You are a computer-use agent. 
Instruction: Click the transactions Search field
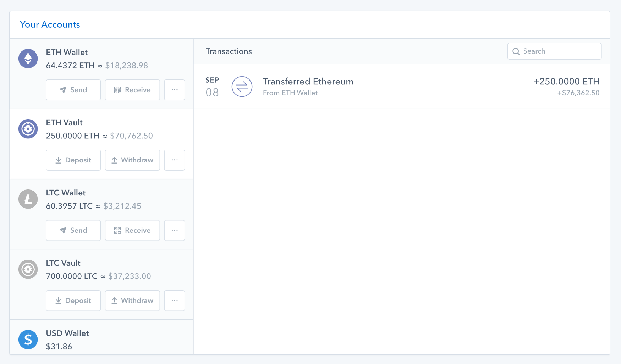pos(554,51)
